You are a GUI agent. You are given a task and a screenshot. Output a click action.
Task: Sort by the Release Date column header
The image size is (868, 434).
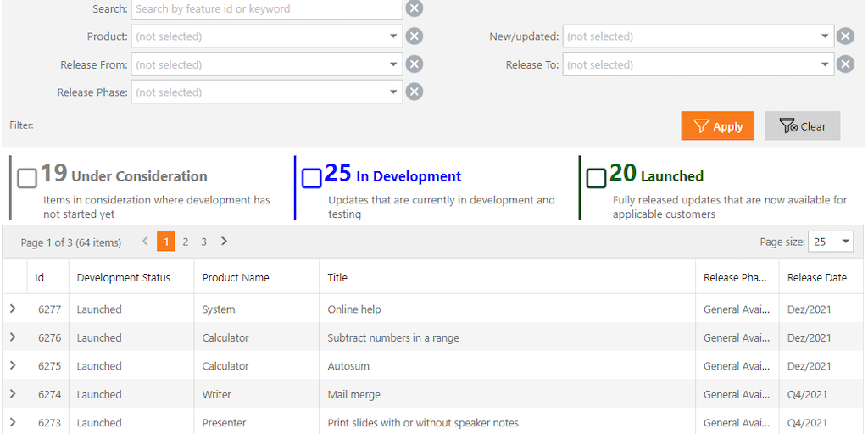pos(816,277)
